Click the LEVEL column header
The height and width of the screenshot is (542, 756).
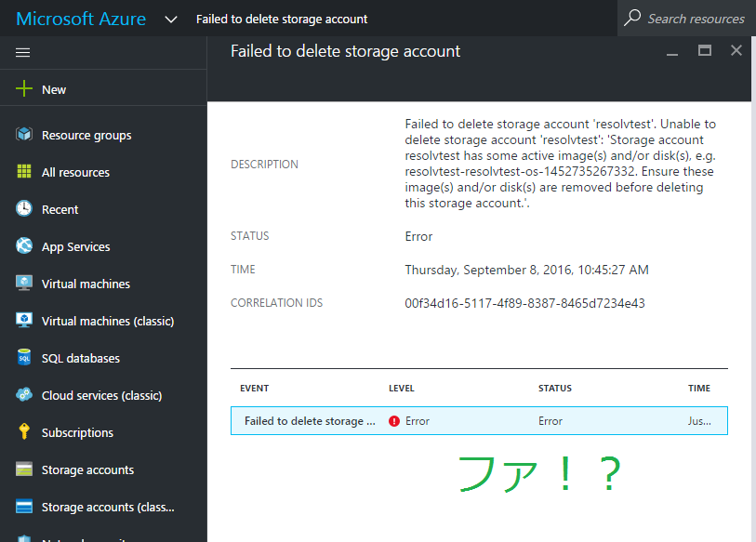pyautogui.click(x=402, y=389)
